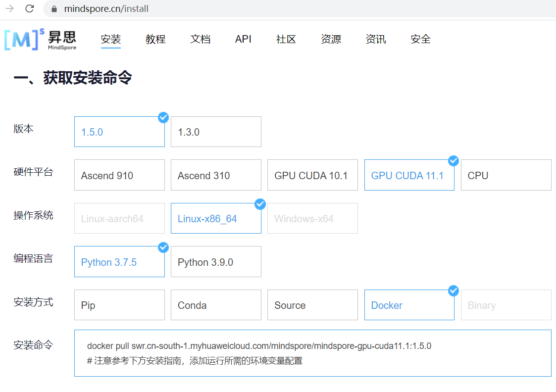Open the 文档 navigation tab
556x392 pixels.
tap(201, 39)
